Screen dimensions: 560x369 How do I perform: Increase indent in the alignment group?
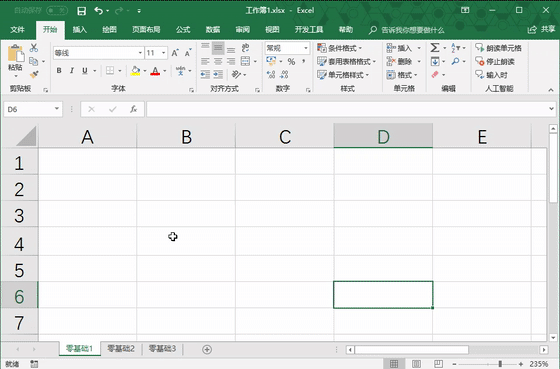tap(218, 74)
